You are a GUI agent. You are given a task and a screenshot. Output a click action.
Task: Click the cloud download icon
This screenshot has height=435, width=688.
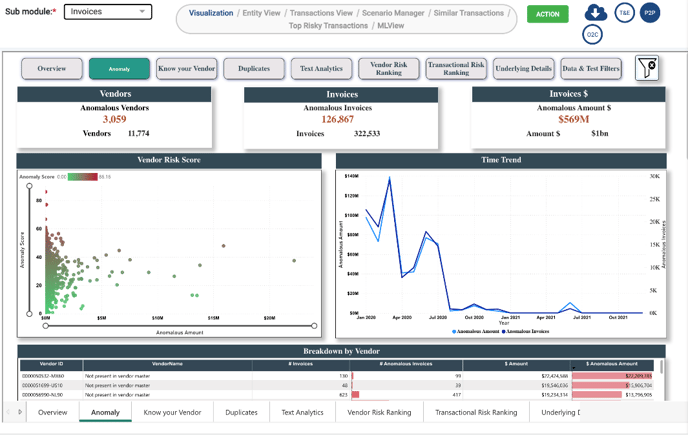[x=596, y=13]
